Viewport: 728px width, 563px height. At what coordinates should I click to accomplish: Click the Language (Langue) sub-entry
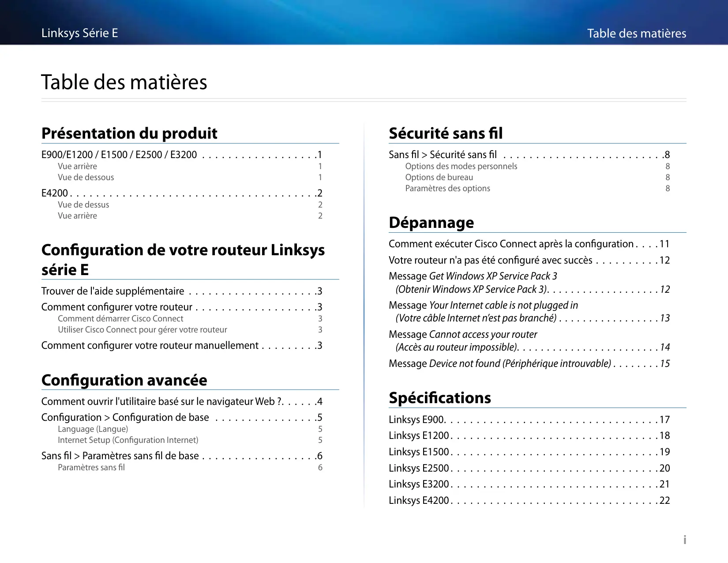[93, 429]
